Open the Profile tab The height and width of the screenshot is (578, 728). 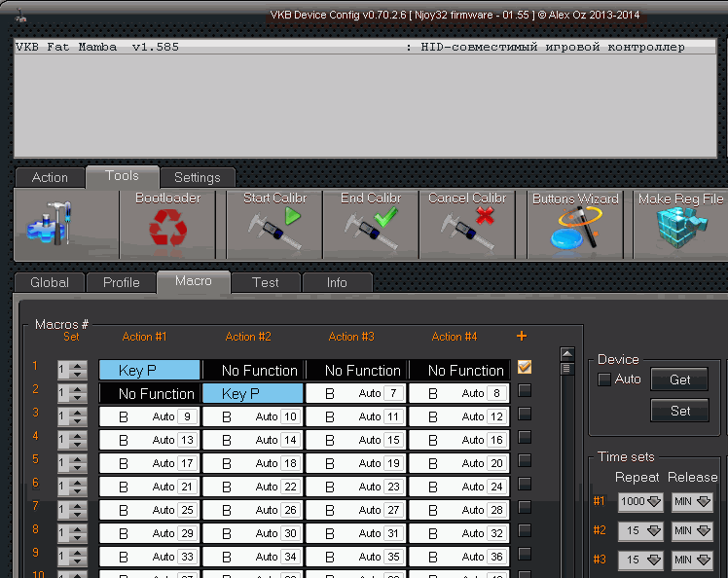tap(122, 282)
